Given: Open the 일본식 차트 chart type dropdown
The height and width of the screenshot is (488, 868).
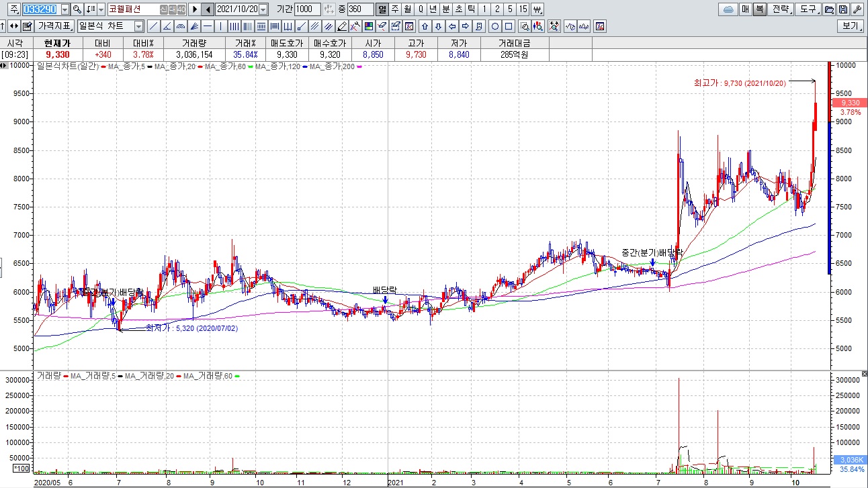Looking at the screenshot, I should (138, 26).
